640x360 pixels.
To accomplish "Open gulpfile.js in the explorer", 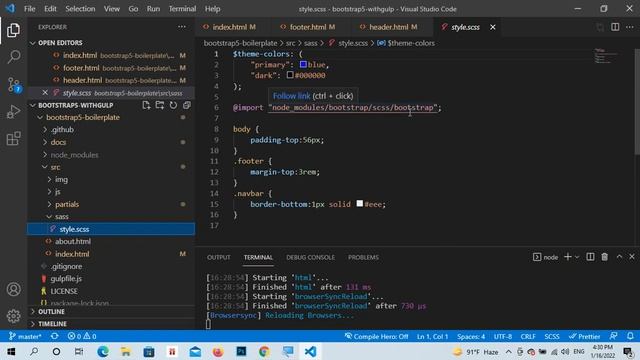I will point(66,278).
